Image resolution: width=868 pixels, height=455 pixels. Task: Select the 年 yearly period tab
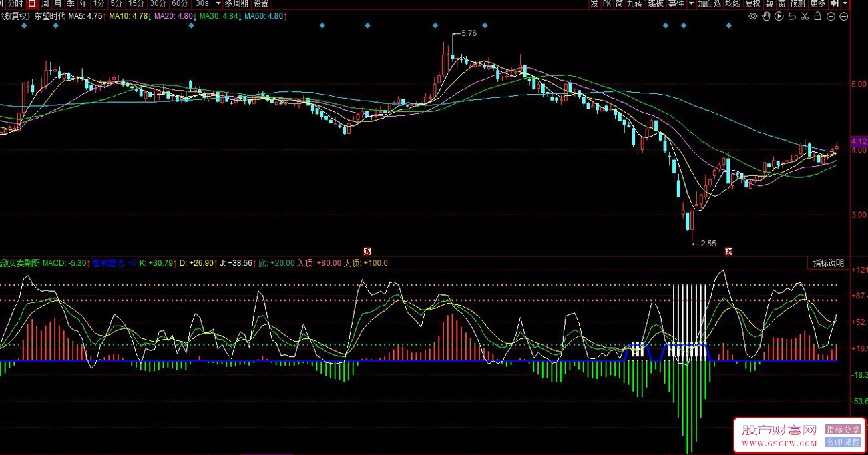tap(83, 3)
